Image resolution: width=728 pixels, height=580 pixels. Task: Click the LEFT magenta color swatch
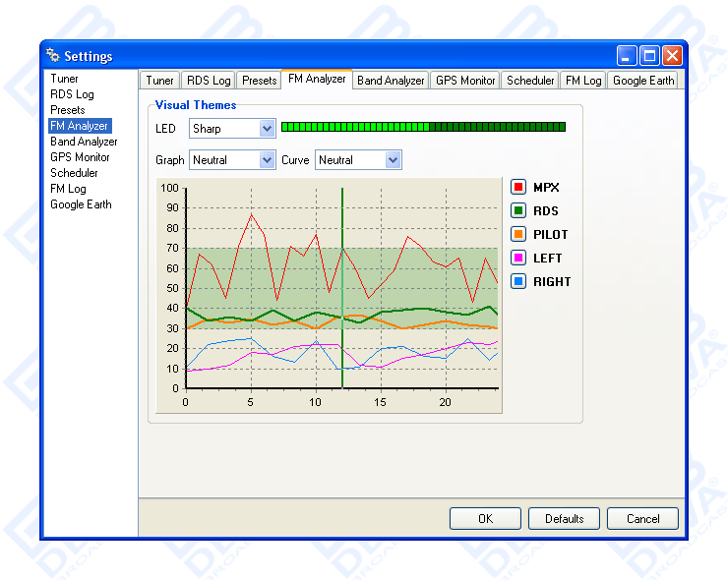tap(518, 258)
